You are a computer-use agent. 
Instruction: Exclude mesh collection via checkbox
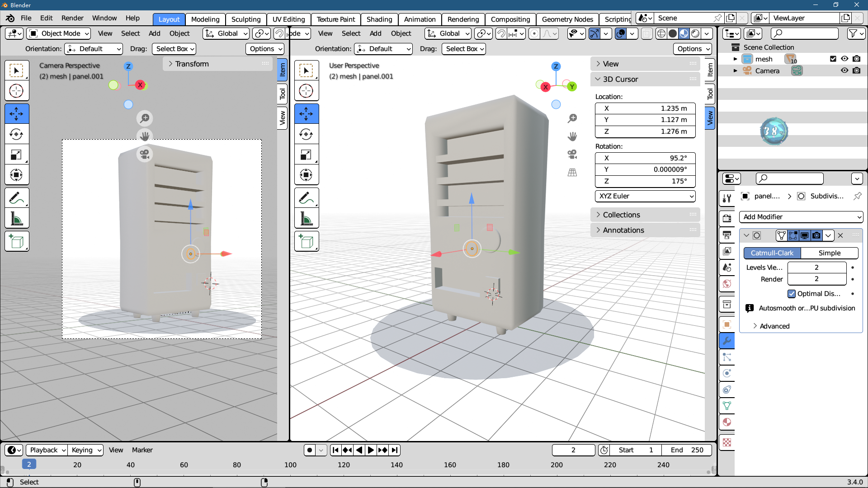pos(833,59)
